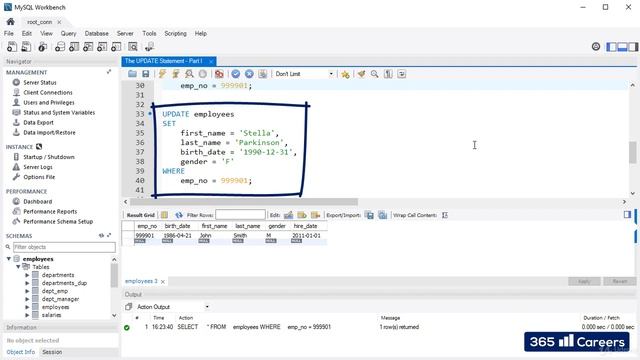The image size is (640, 360).
Task: Open the Dashboard
Action: (37, 202)
